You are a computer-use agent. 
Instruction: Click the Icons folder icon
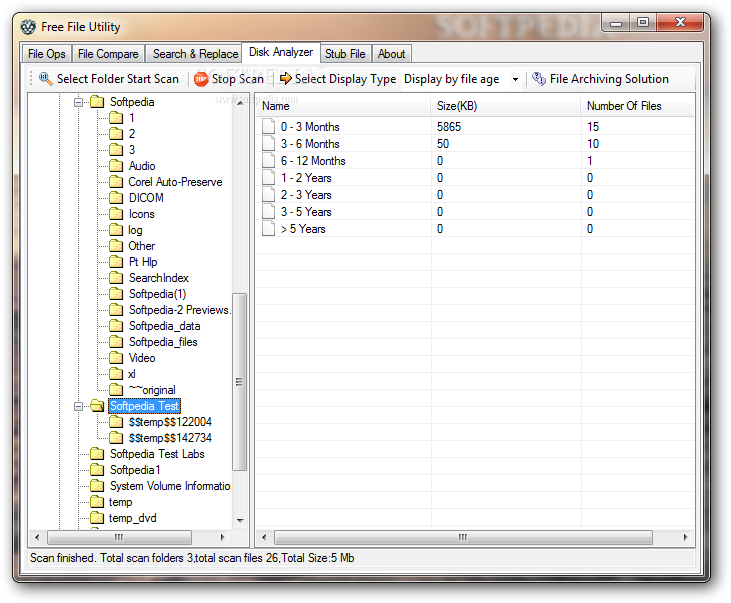coord(116,214)
